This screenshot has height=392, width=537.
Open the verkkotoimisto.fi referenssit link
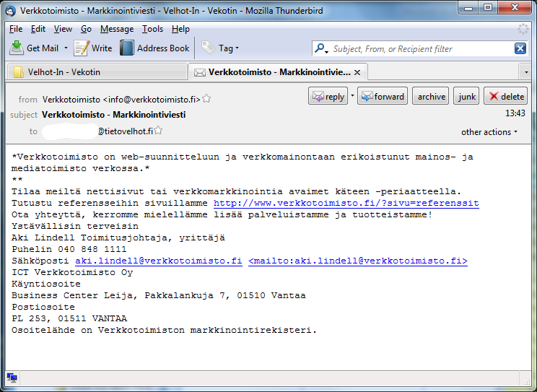346,203
